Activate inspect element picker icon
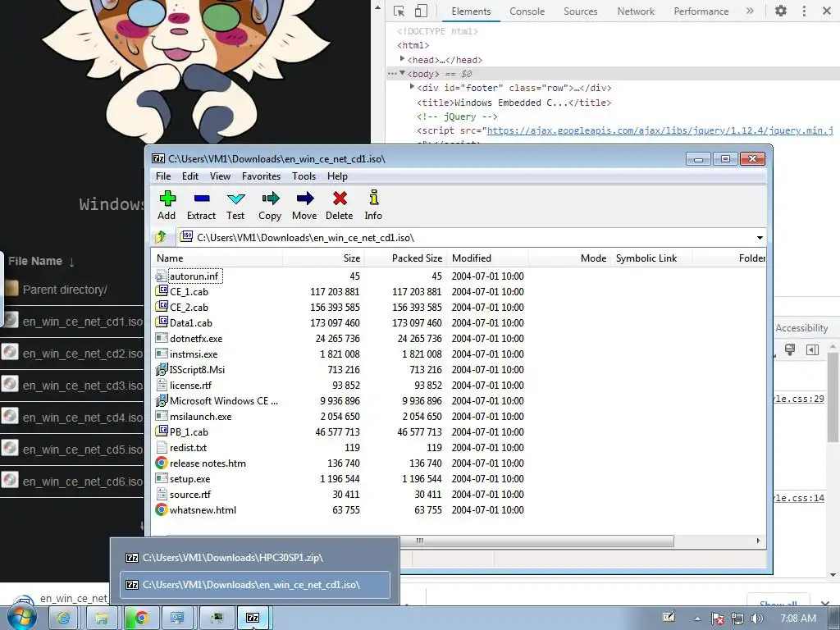The height and width of the screenshot is (630, 840). point(399,11)
